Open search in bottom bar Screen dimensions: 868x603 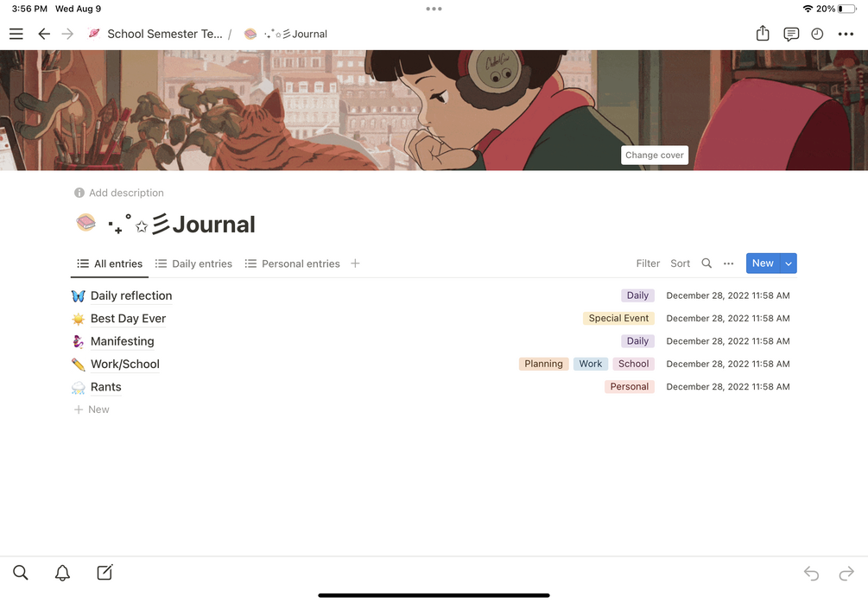(x=21, y=573)
